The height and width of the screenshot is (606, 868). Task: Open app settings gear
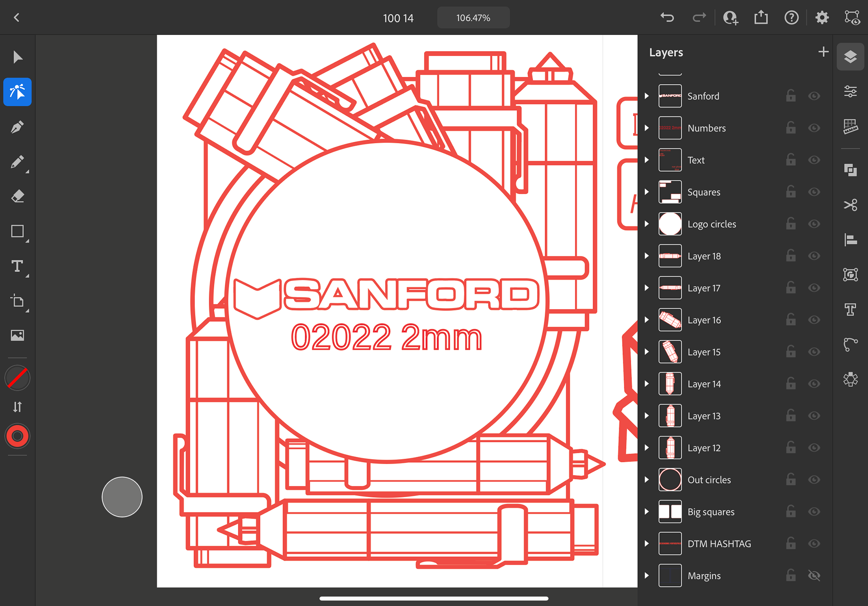point(822,18)
